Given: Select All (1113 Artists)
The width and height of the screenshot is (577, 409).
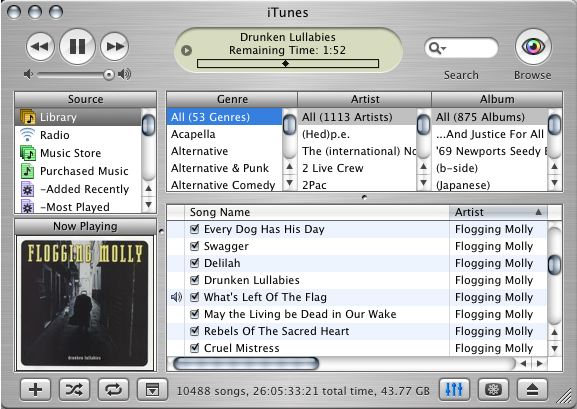Looking at the screenshot, I should (357, 117).
